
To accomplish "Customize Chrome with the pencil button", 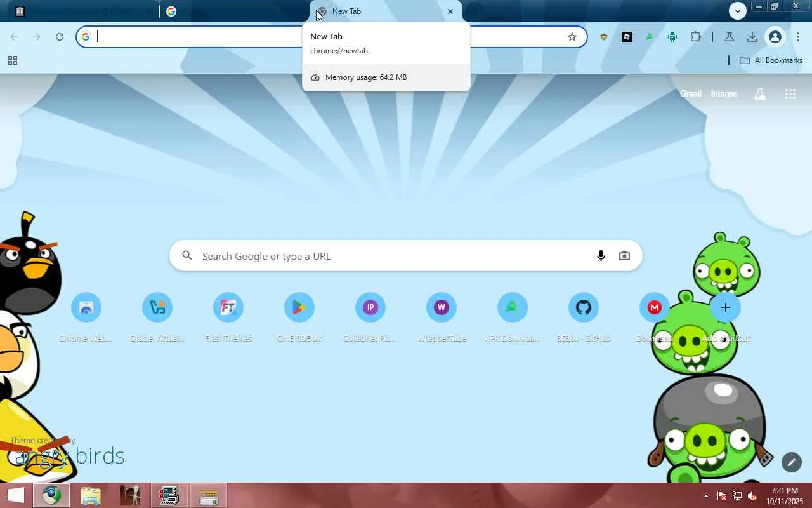I will pos(792,462).
